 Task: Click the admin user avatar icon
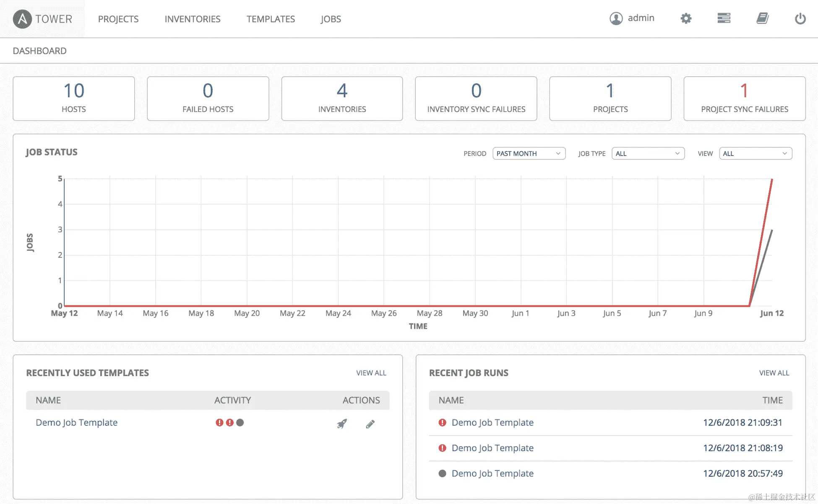coord(616,18)
